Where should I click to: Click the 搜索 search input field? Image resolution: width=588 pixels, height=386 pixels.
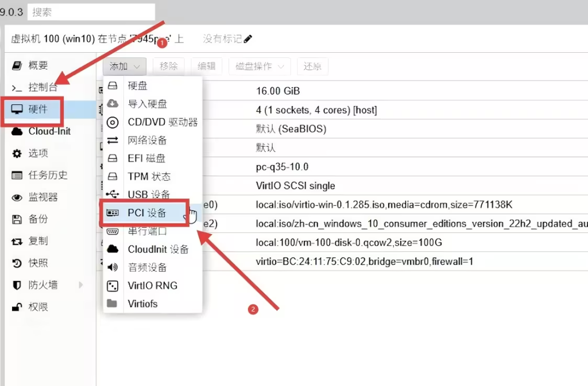pos(91,12)
